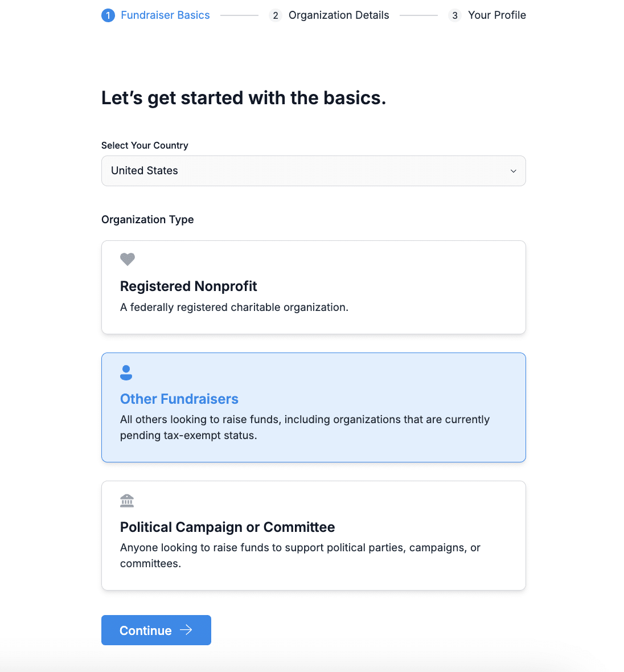Click the bank icon on Political Campaign card
The width and height of the screenshot is (624, 672).
click(127, 501)
